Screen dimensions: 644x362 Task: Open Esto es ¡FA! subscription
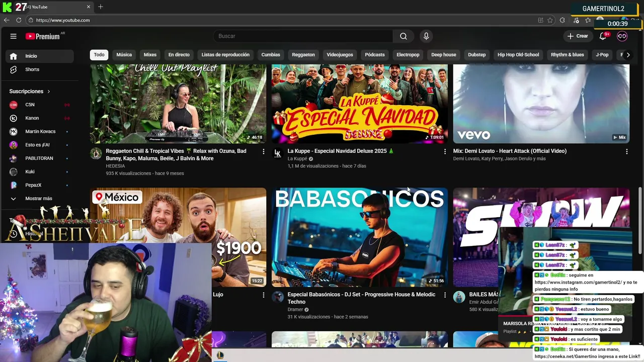(x=39, y=145)
